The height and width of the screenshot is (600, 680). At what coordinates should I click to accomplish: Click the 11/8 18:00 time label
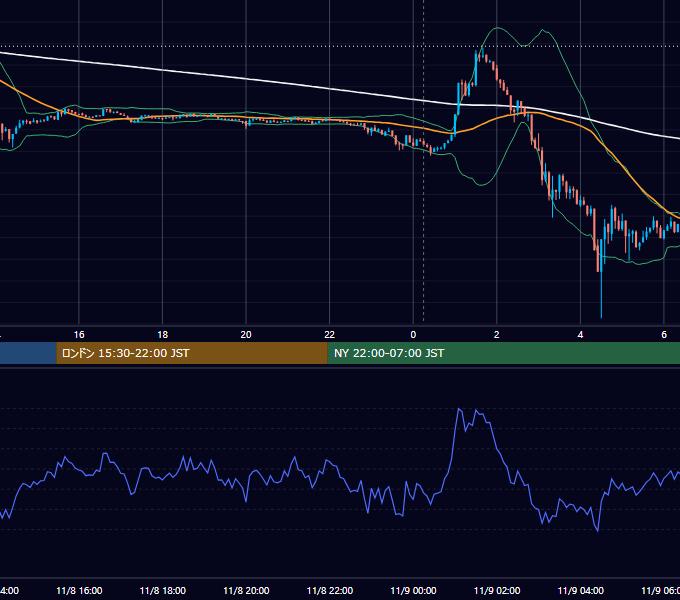click(163, 590)
